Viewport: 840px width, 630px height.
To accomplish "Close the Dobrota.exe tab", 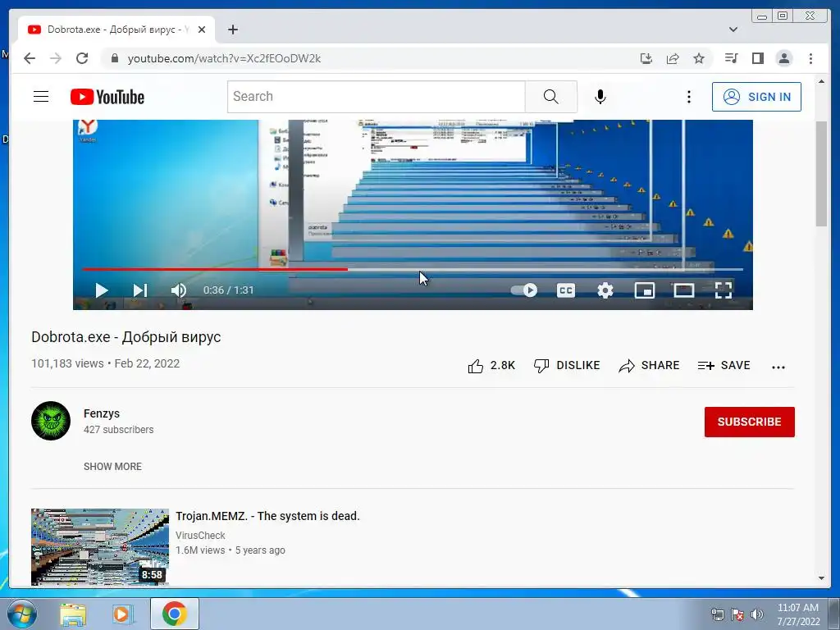I will point(202,30).
